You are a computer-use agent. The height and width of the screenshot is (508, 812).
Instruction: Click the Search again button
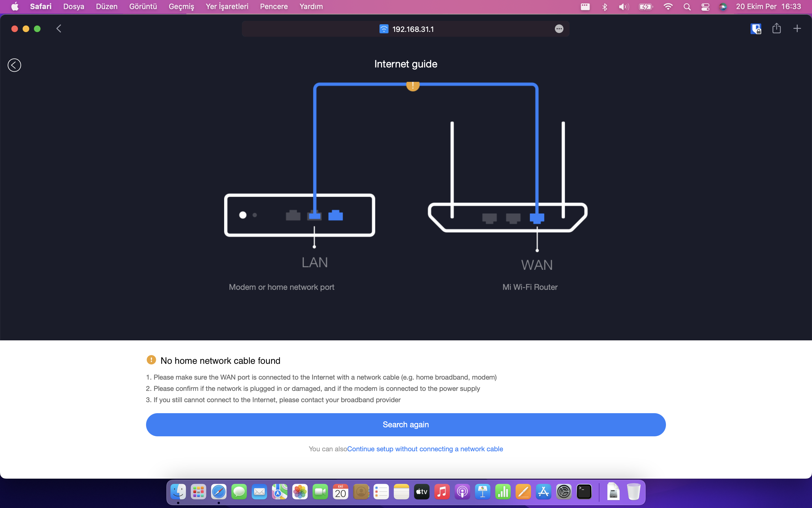pyautogui.click(x=406, y=425)
